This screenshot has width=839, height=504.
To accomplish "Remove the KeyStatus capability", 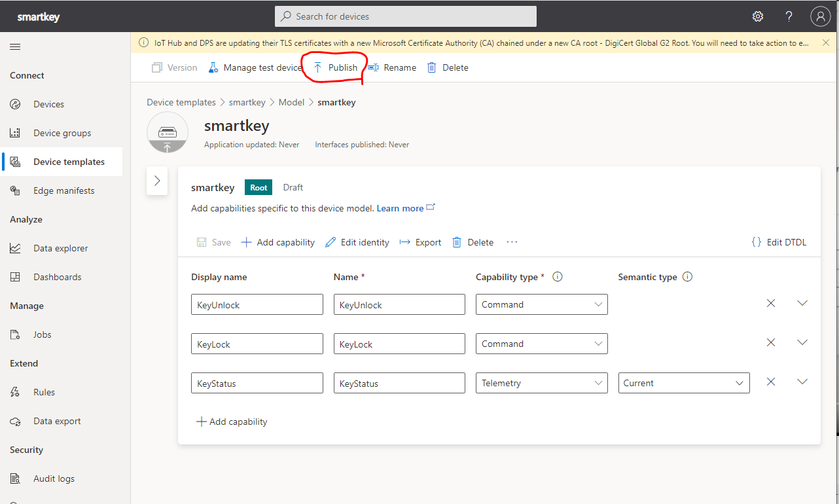I will pyautogui.click(x=771, y=382).
